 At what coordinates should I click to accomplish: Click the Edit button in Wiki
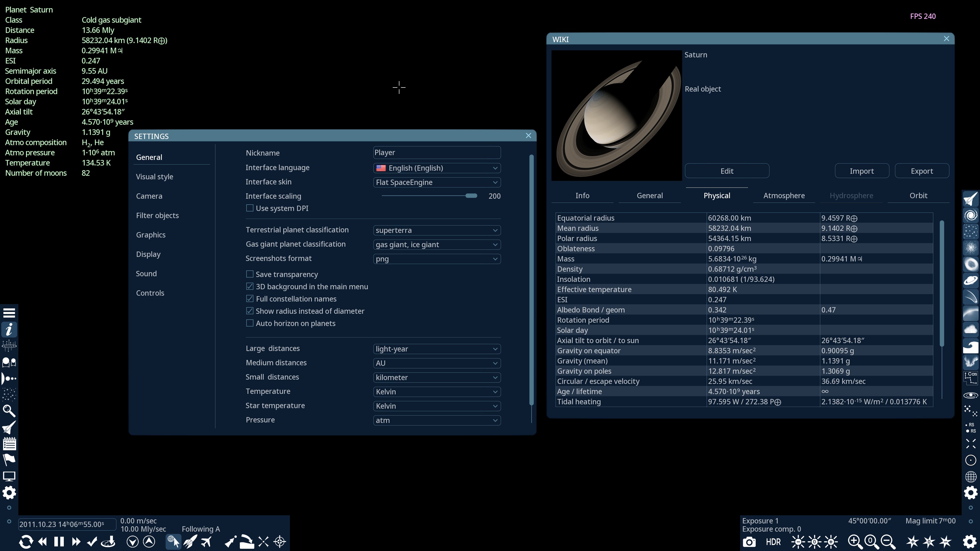click(x=727, y=171)
